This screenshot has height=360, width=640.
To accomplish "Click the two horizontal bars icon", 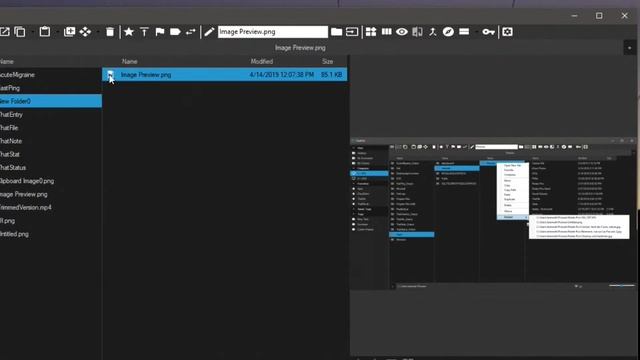I will (x=464, y=31).
